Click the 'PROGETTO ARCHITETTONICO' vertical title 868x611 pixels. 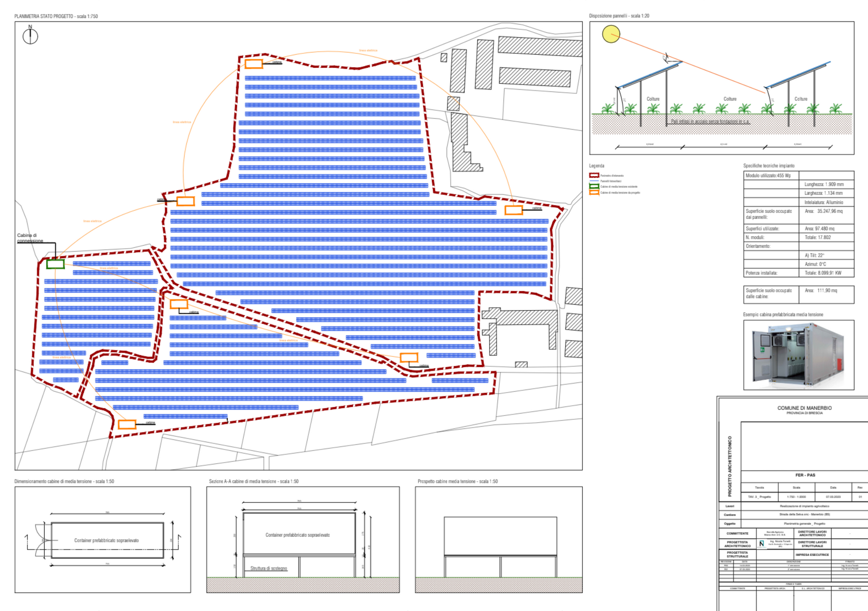point(729,466)
